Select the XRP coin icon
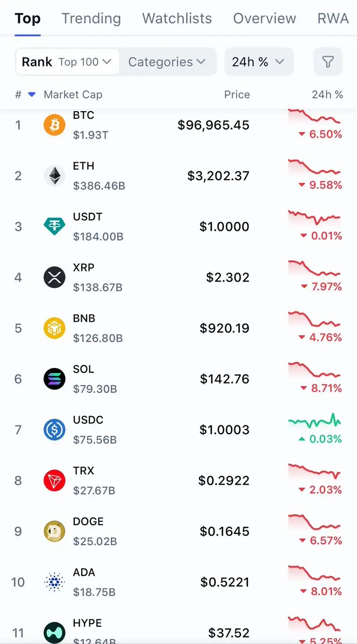The image size is (357, 644). 54,277
